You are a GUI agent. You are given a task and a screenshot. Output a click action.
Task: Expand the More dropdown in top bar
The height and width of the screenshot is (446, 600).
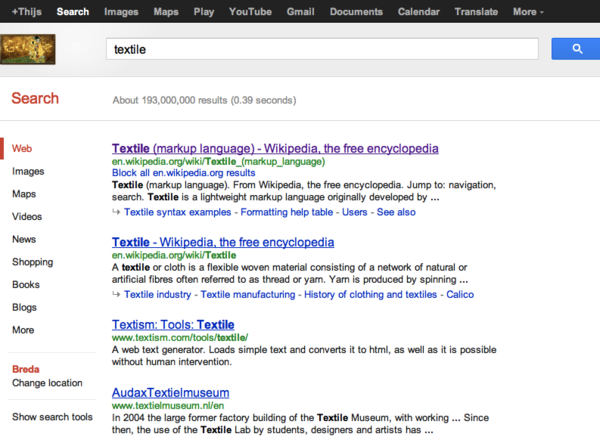click(528, 12)
